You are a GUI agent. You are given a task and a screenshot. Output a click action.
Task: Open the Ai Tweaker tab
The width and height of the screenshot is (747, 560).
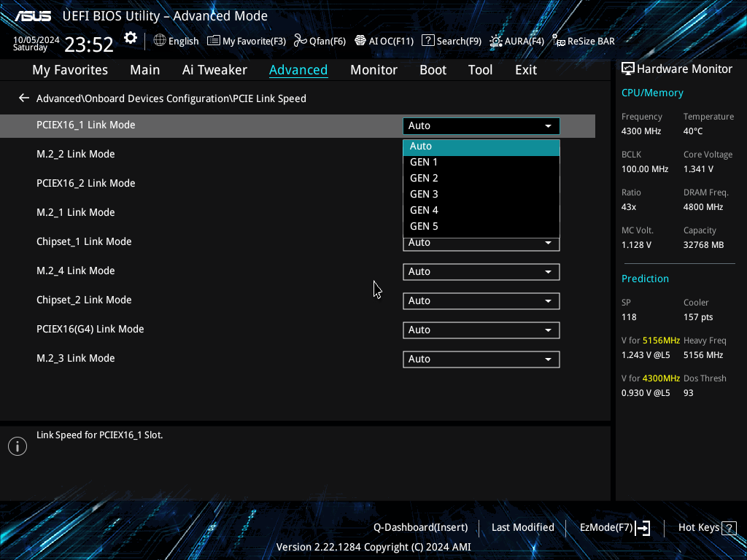point(214,70)
